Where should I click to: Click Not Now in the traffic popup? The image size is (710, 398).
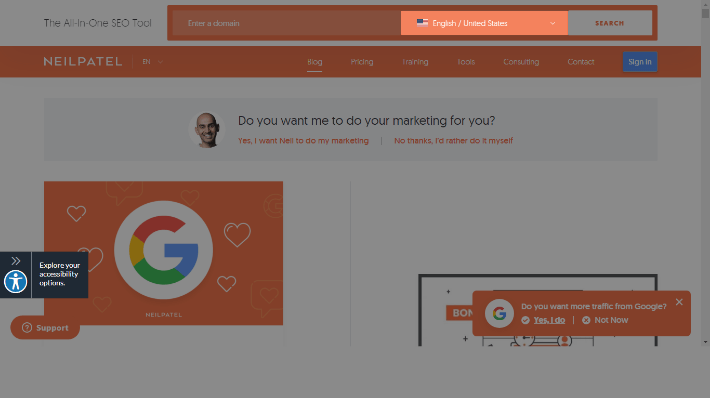click(611, 320)
